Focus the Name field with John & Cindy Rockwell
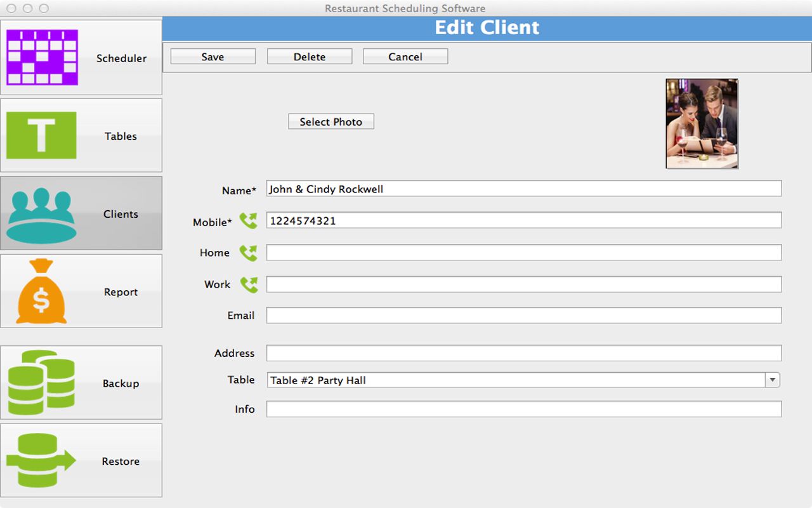This screenshot has height=508, width=812. pos(524,189)
